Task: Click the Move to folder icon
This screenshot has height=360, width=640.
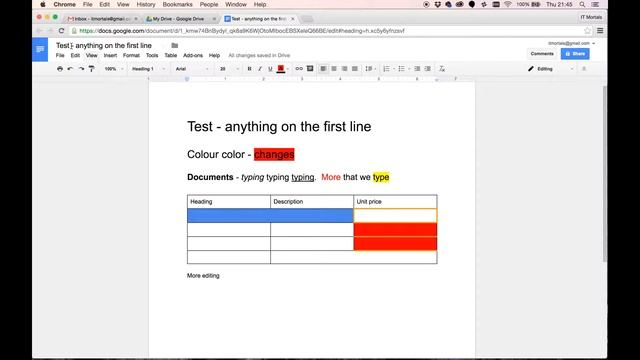Action: click(x=175, y=45)
